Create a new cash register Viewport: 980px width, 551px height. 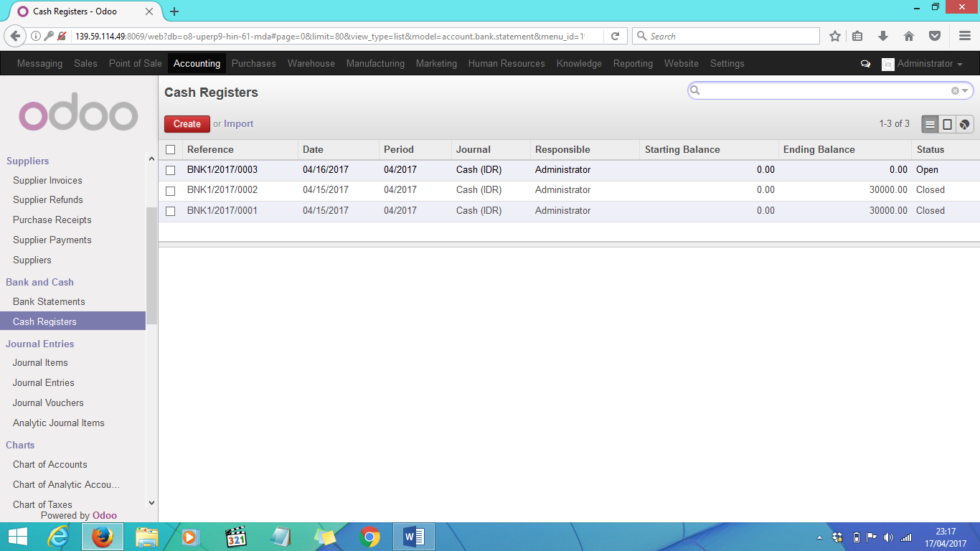[187, 124]
